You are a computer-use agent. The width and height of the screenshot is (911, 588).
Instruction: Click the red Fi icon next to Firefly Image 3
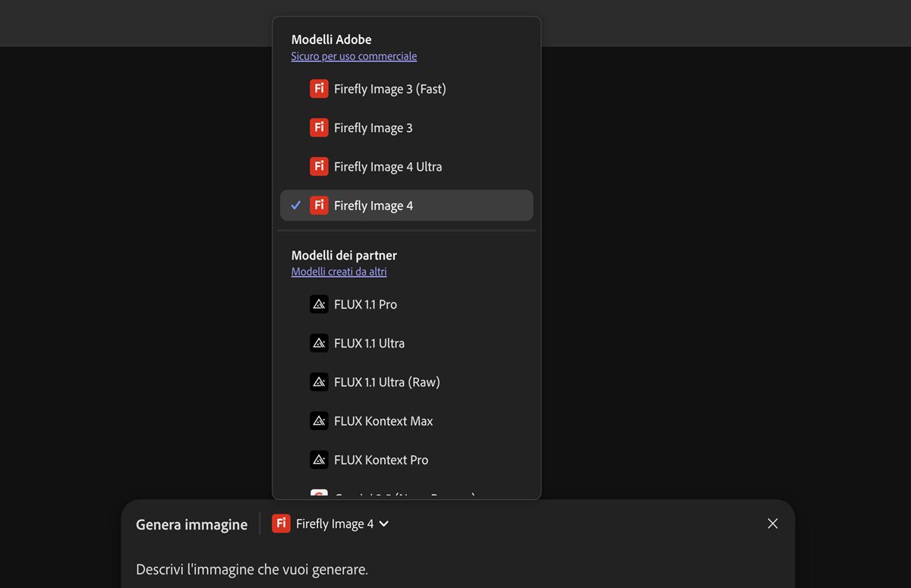(319, 127)
